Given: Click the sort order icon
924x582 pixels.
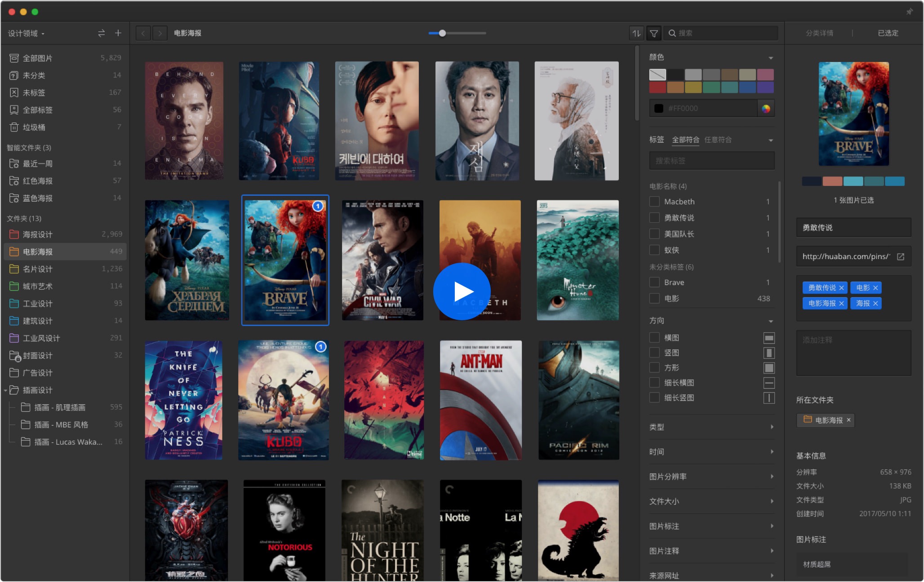Looking at the screenshot, I should pos(636,33).
